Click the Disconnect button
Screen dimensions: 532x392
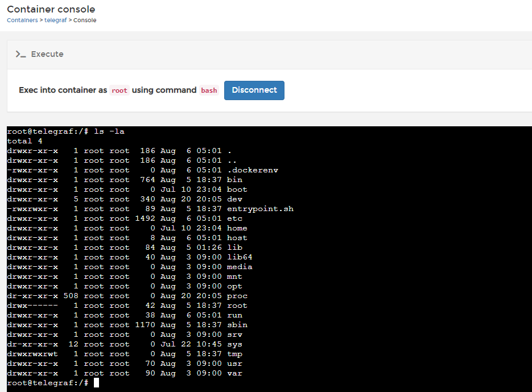(254, 90)
